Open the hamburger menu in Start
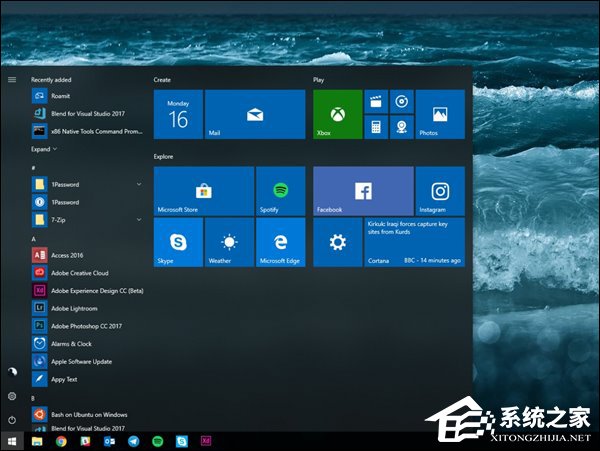 [12, 80]
